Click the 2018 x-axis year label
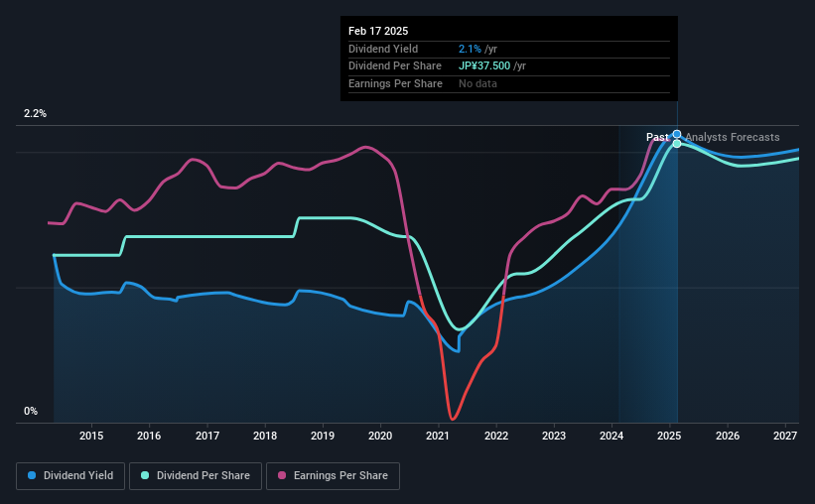815x504 pixels. point(265,436)
